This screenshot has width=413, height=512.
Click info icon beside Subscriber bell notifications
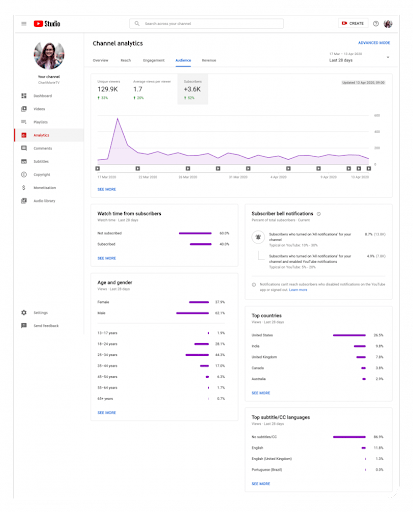(319, 214)
